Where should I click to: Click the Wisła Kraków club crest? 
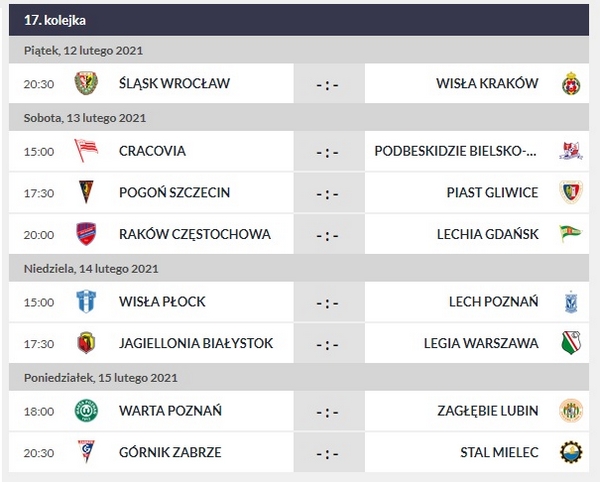(571, 83)
